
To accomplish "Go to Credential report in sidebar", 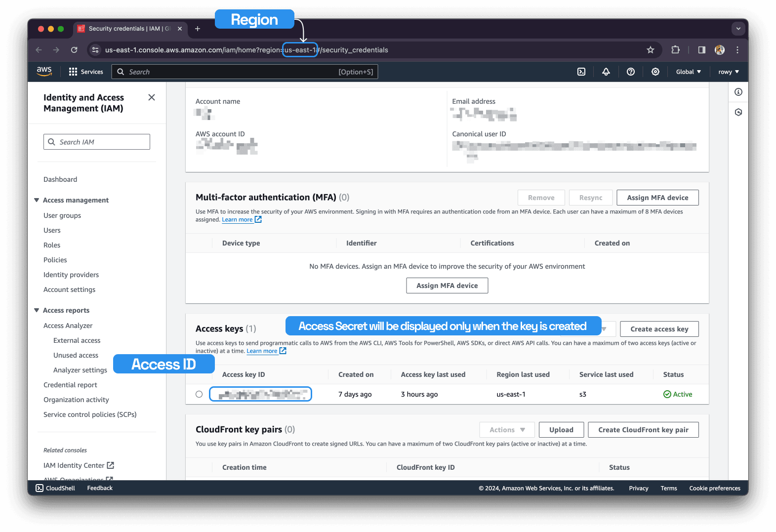I will 70,385.
